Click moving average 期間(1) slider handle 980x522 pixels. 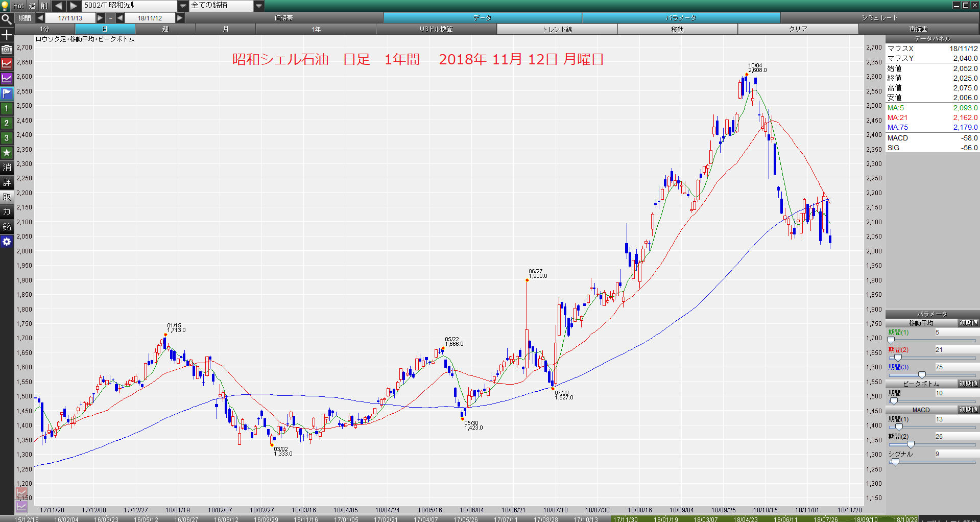point(891,341)
